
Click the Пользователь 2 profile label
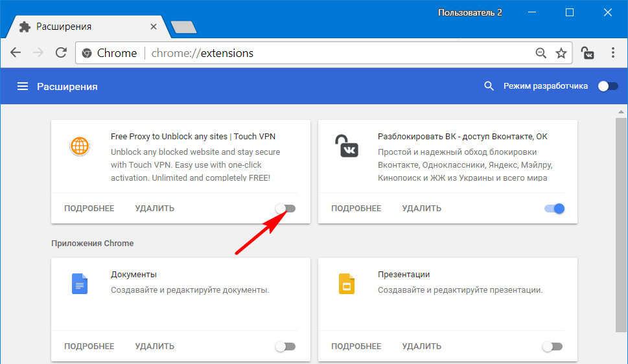470,12
